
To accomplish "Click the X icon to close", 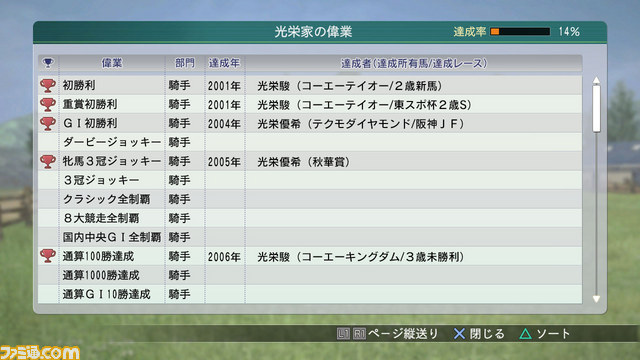I will (459, 334).
